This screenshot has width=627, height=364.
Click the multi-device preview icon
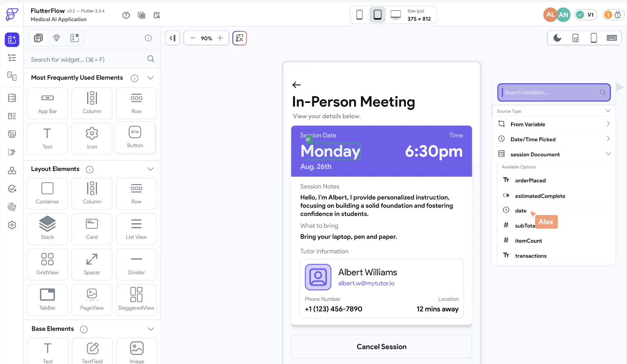pos(576,38)
